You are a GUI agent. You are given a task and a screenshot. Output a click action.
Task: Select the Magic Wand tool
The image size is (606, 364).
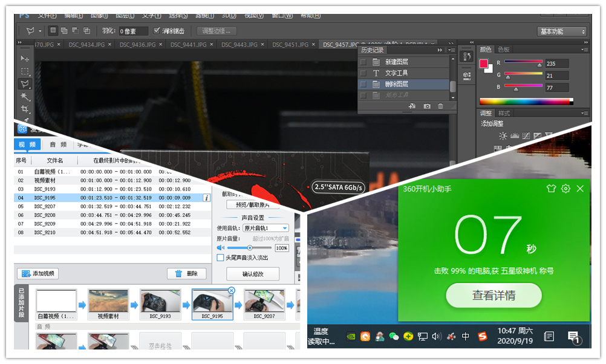(x=25, y=96)
